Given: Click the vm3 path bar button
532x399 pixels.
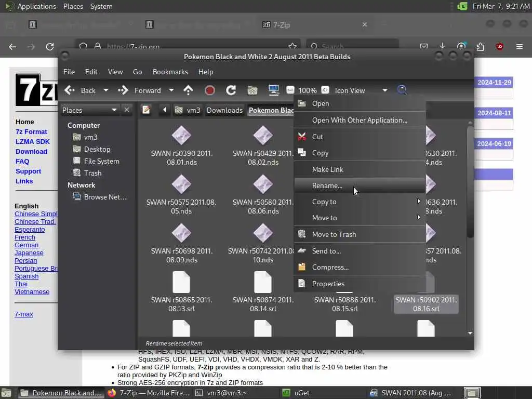Looking at the screenshot, I should (188, 110).
